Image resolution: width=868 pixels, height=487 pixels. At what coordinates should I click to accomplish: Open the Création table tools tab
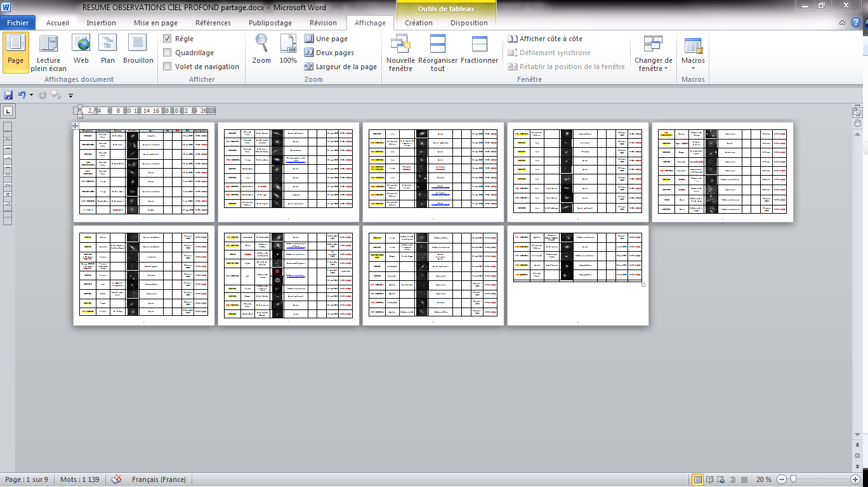[419, 23]
